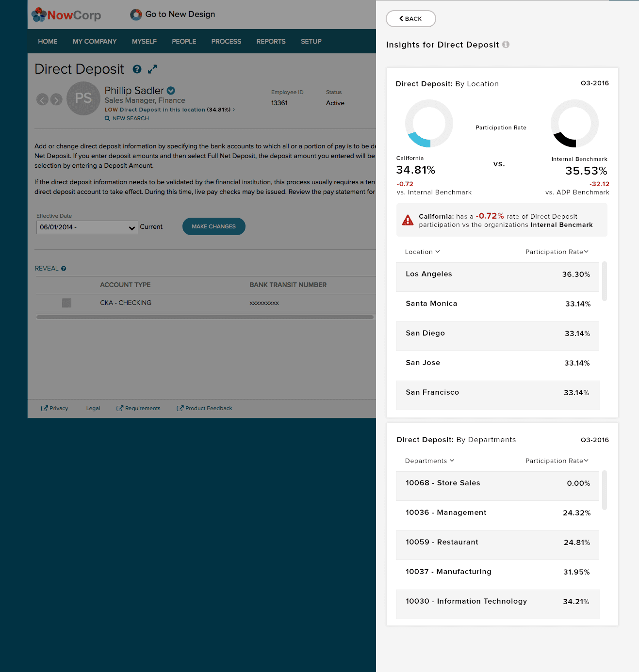Click the REVEAL link
This screenshot has height=672, width=639.
[47, 269]
